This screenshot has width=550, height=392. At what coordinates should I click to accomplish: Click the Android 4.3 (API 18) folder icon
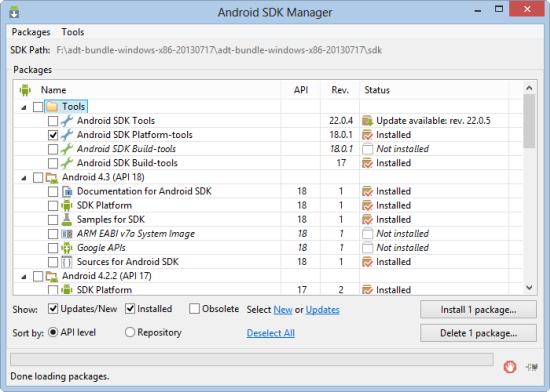tap(52, 177)
